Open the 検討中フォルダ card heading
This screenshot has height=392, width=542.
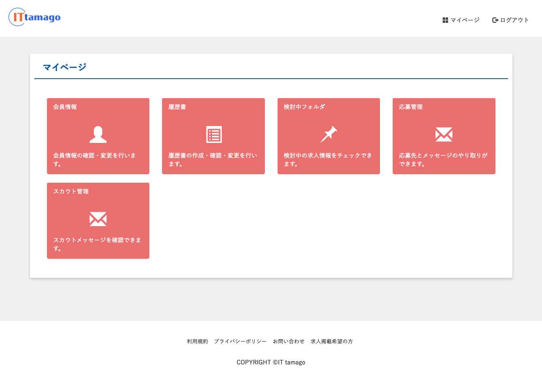[x=304, y=107]
